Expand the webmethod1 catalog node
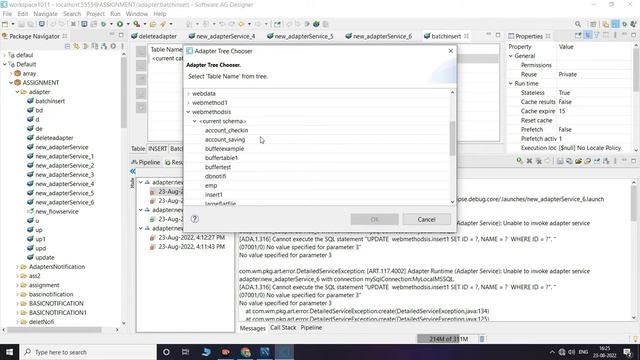Viewport: 640px width, 360px height. pos(188,103)
